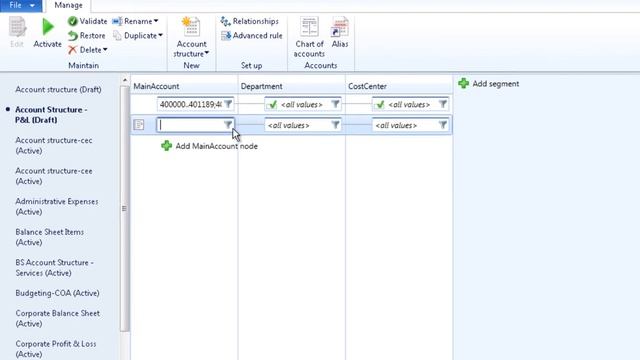Select Administrative Expenses (Active)
This screenshot has height=360, width=640.
(x=57, y=207)
